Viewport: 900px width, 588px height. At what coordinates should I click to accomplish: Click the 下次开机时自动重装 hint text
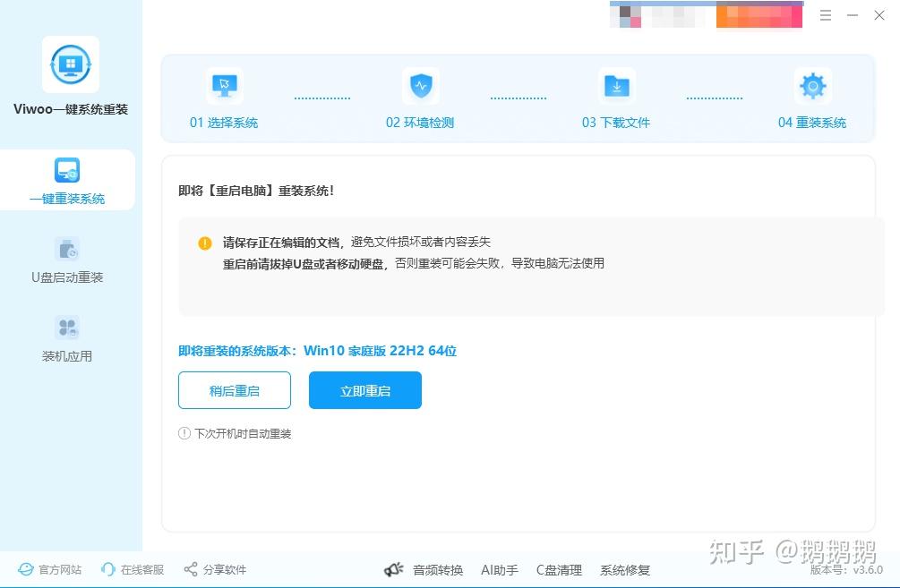click(x=243, y=434)
